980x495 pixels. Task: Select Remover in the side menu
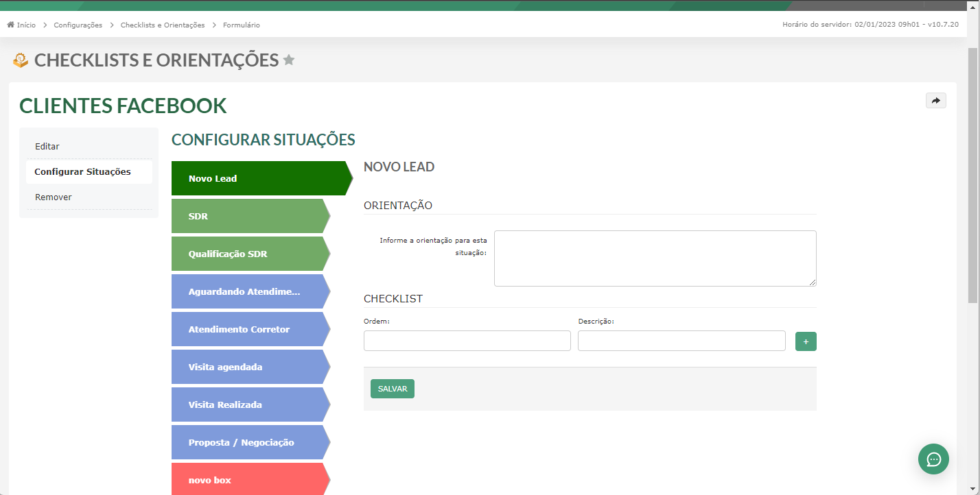coord(89,197)
